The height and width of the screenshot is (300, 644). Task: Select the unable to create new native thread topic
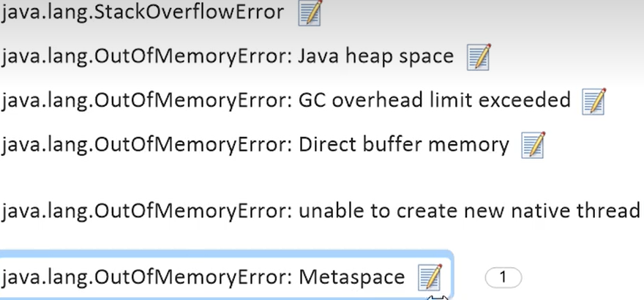click(321, 211)
